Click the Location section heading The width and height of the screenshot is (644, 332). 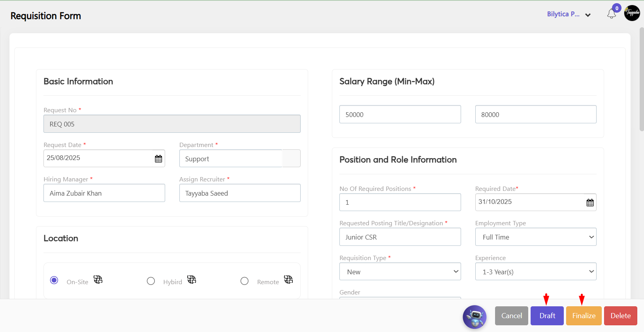click(x=61, y=238)
